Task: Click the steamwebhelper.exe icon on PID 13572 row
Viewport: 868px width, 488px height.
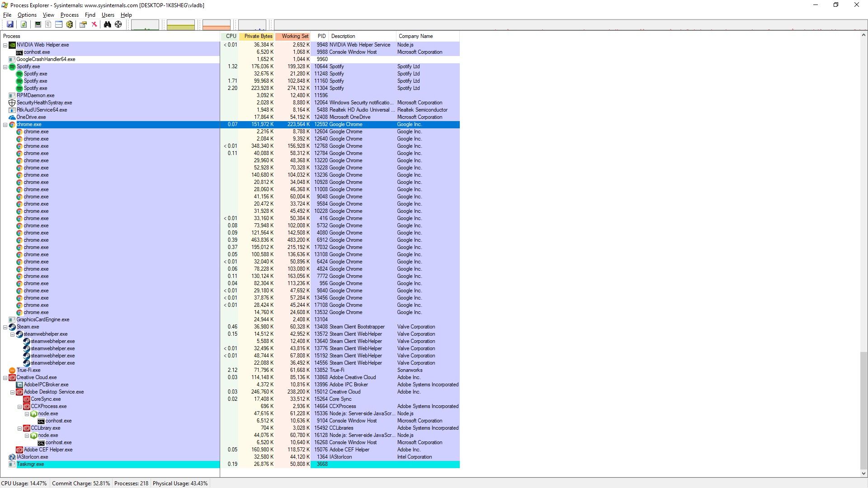Action: tap(19, 334)
